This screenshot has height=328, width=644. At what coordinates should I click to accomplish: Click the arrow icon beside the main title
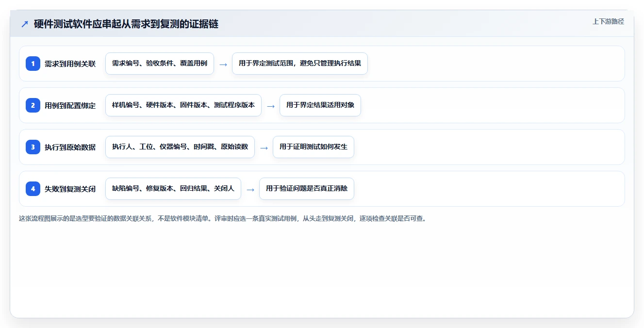25,24
